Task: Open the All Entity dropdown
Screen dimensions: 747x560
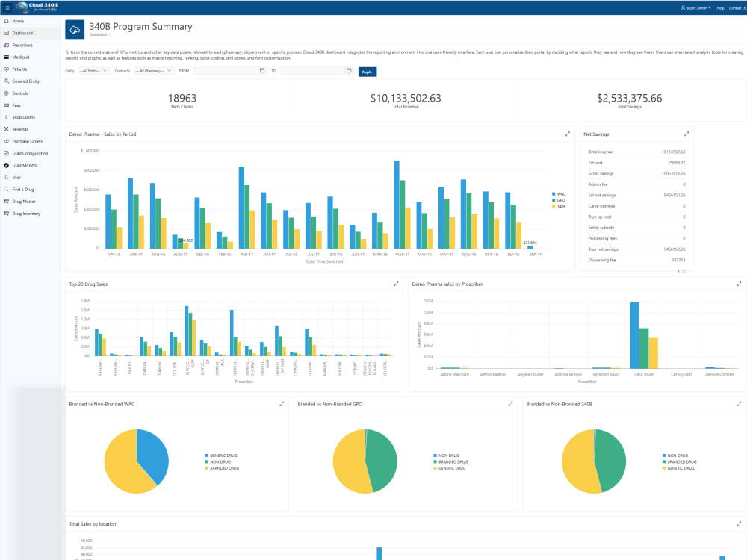Action: (x=94, y=71)
